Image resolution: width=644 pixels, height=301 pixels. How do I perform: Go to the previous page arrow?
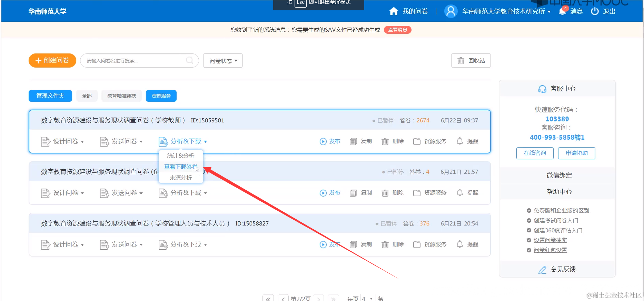tap(283, 298)
